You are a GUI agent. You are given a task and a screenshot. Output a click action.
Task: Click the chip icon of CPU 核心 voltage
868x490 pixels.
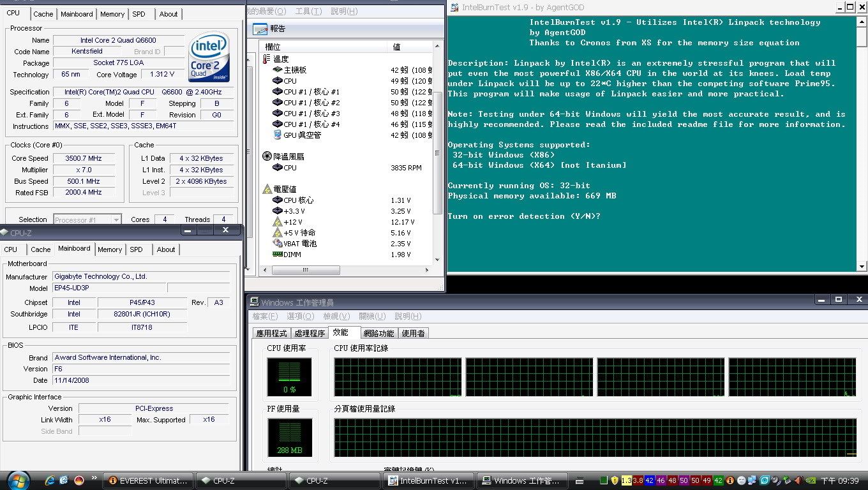[278, 200]
